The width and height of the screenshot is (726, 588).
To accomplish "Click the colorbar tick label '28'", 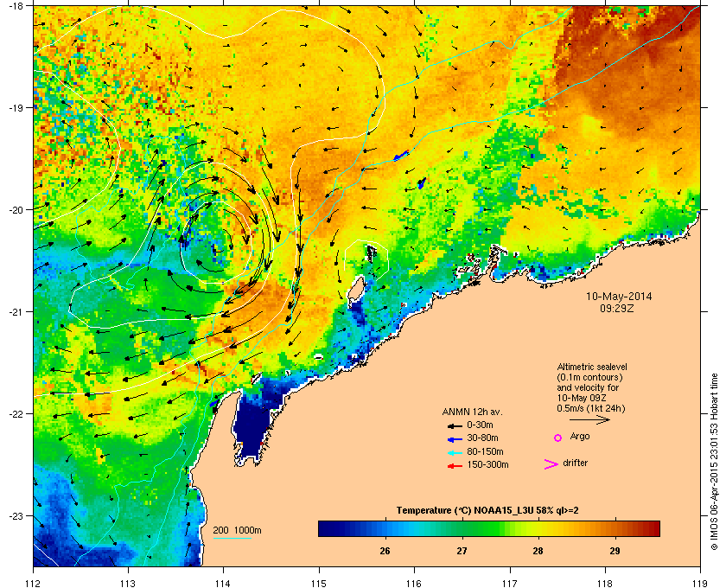I will pos(538,551).
